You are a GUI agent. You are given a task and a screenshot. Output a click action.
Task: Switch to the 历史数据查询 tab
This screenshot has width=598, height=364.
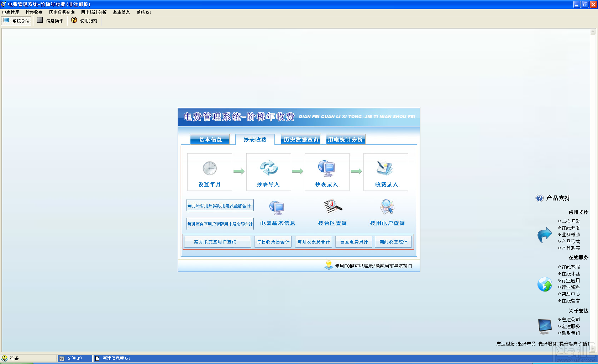301,140
